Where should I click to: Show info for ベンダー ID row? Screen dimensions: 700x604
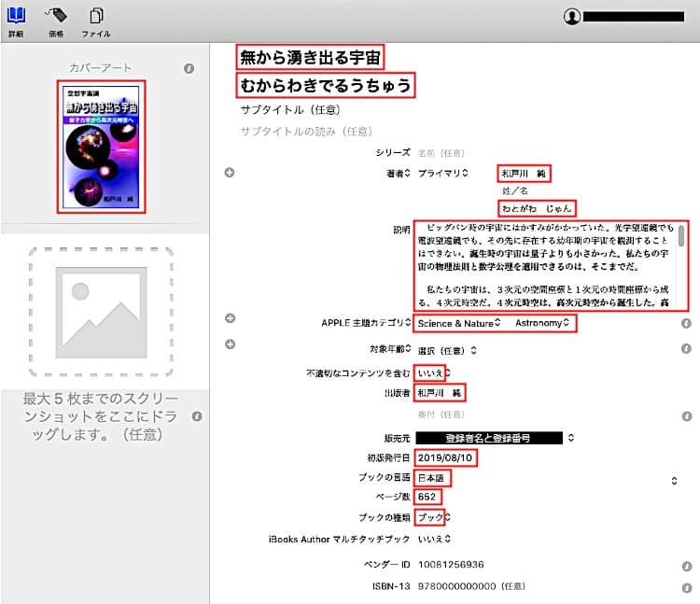[x=687, y=567]
